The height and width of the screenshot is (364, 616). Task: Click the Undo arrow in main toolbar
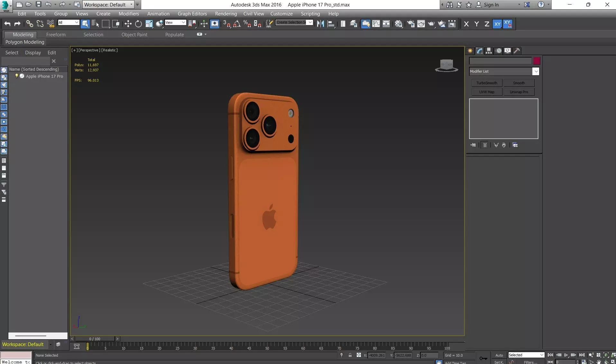click(7, 24)
